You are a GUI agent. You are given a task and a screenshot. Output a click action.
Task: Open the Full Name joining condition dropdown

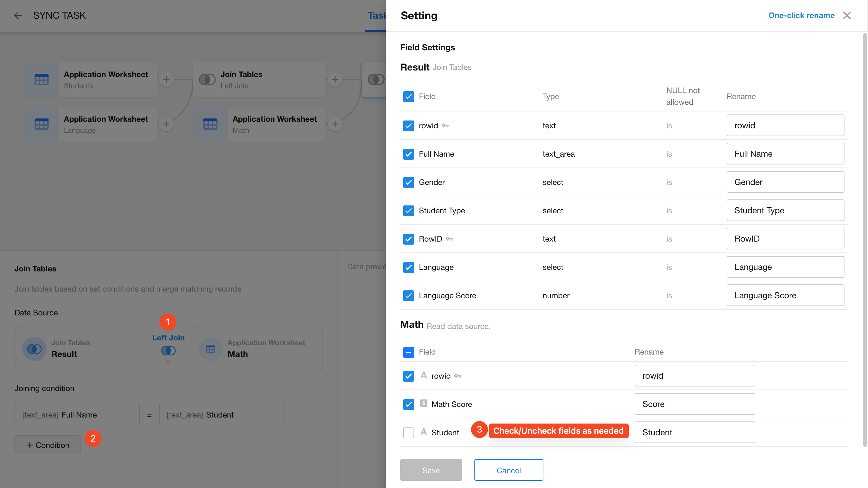pos(77,414)
